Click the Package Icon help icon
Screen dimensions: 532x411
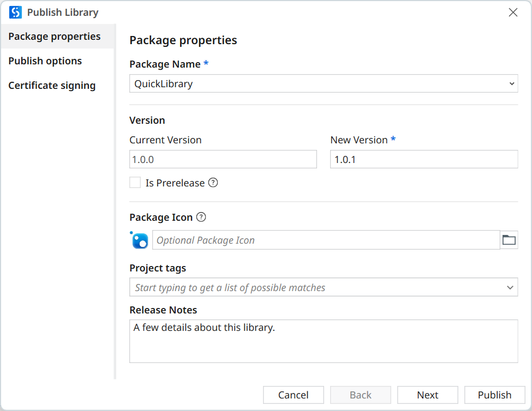(x=201, y=217)
